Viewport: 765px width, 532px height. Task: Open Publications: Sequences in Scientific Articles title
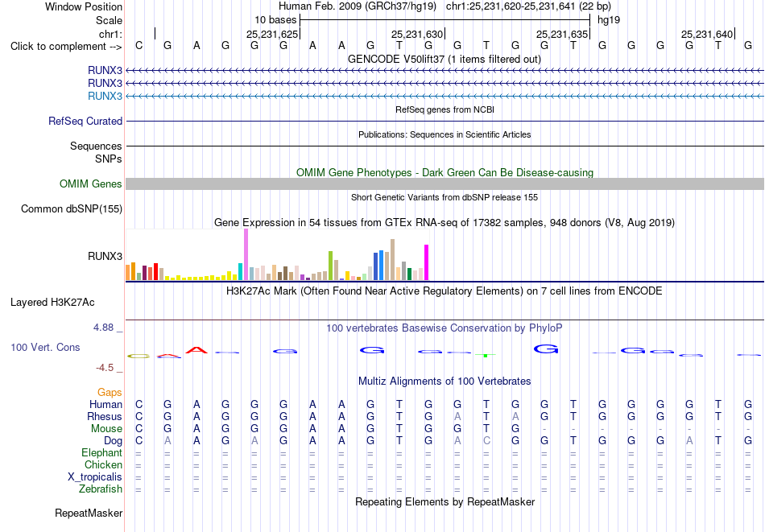(445, 134)
